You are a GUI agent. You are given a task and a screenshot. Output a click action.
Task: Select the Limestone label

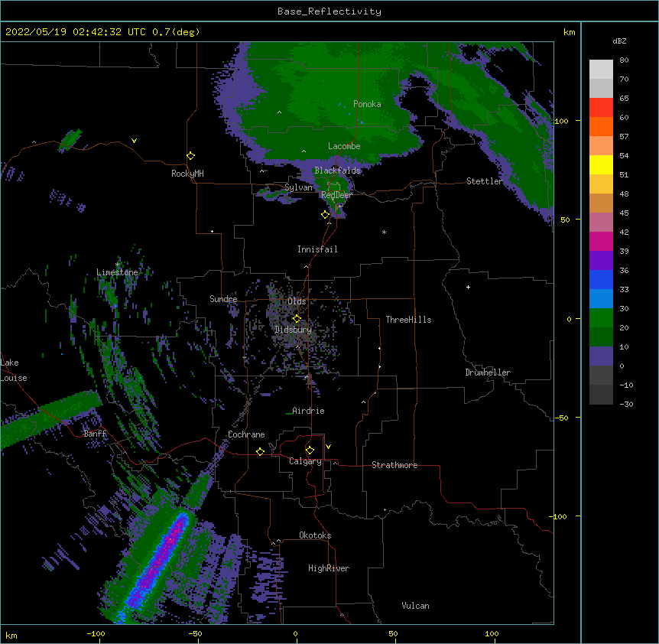point(117,272)
